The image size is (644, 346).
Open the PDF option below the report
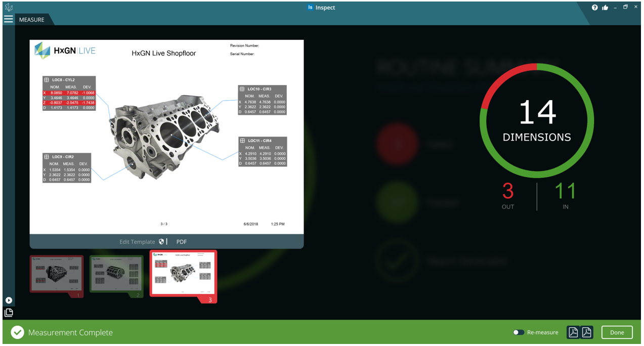[x=181, y=241]
